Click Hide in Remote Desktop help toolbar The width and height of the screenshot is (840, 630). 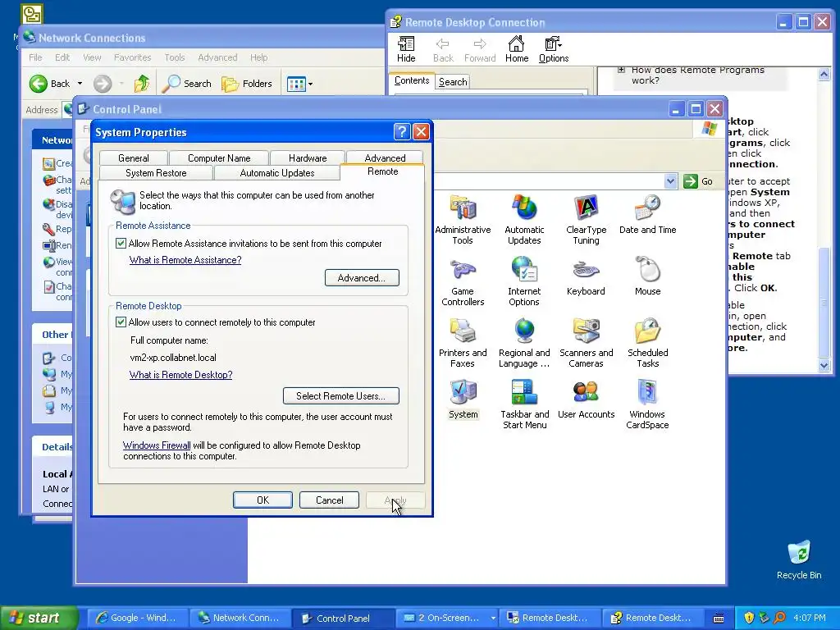406,50
